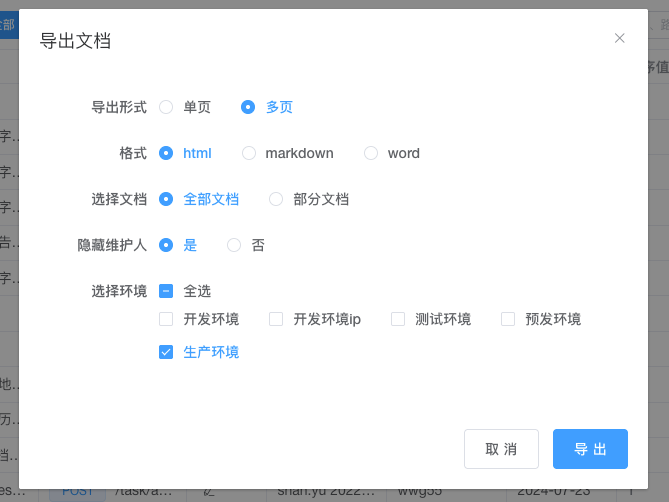Click the 选择环境 field label

(x=119, y=291)
